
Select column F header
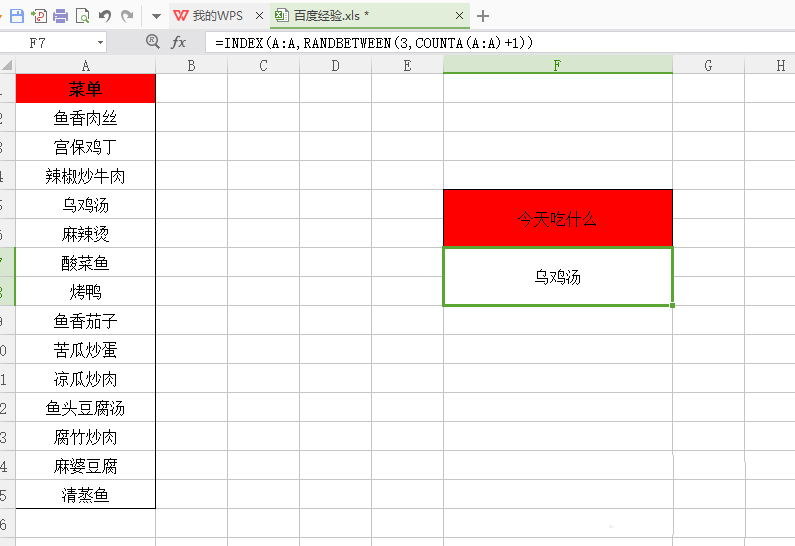click(x=558, y=65)
